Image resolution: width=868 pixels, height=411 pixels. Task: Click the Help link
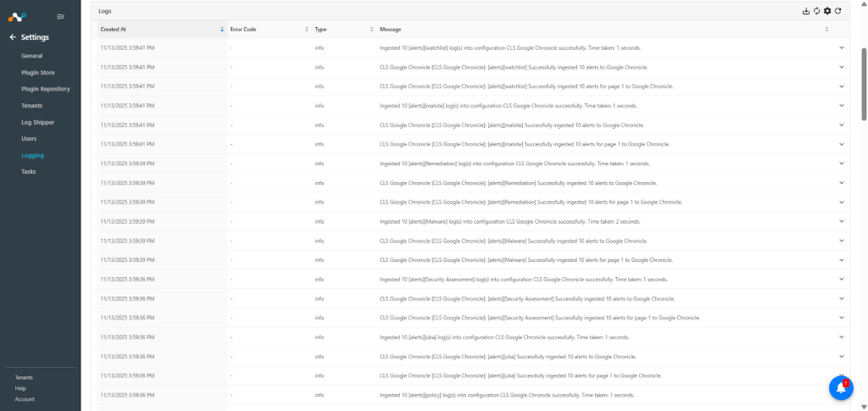coord(20,388)
